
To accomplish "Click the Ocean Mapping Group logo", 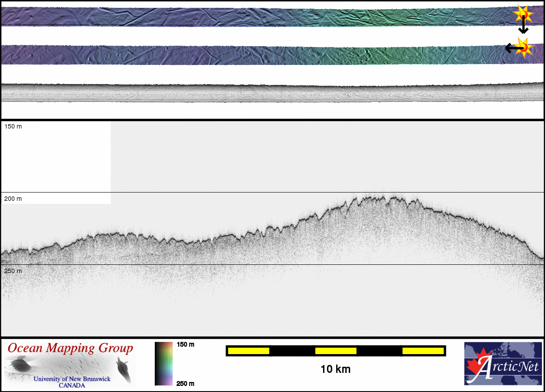I will coord(70,365).
